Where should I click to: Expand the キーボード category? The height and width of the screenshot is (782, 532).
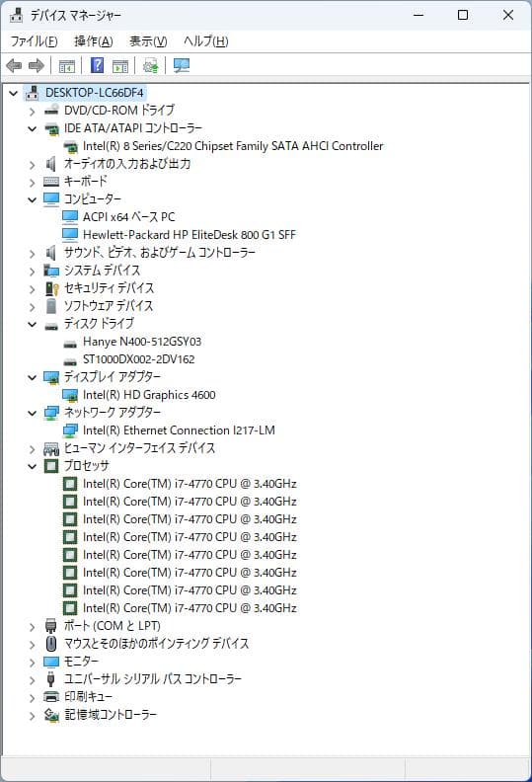click(33, 182)
